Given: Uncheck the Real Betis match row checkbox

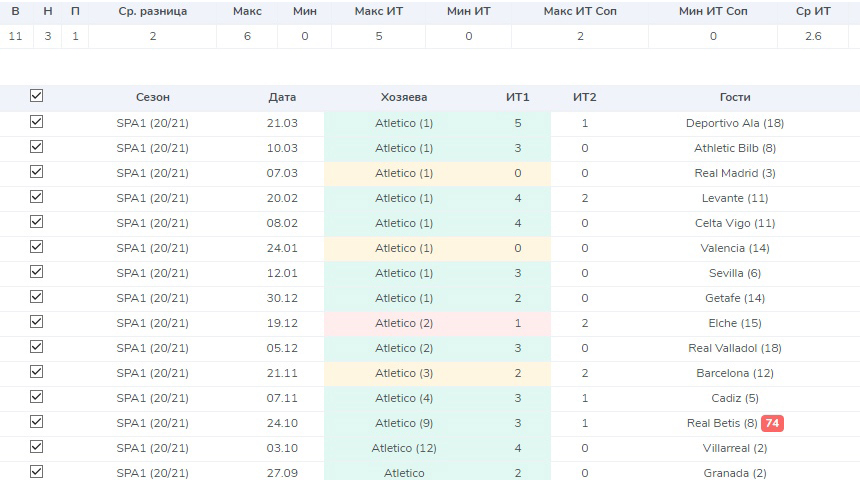Looking at the screenshot, I should tap(36, 421).
